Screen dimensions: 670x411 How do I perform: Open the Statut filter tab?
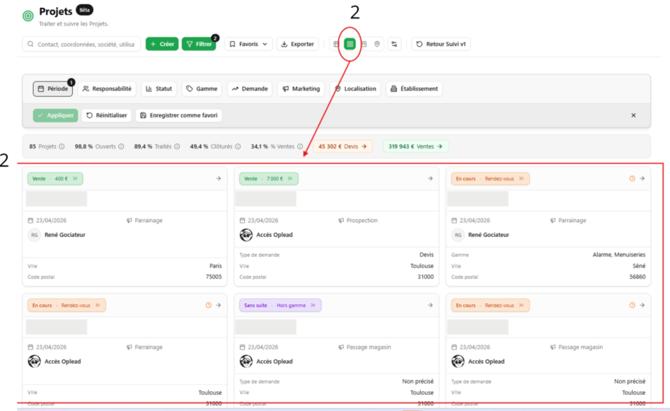point(159,89)
